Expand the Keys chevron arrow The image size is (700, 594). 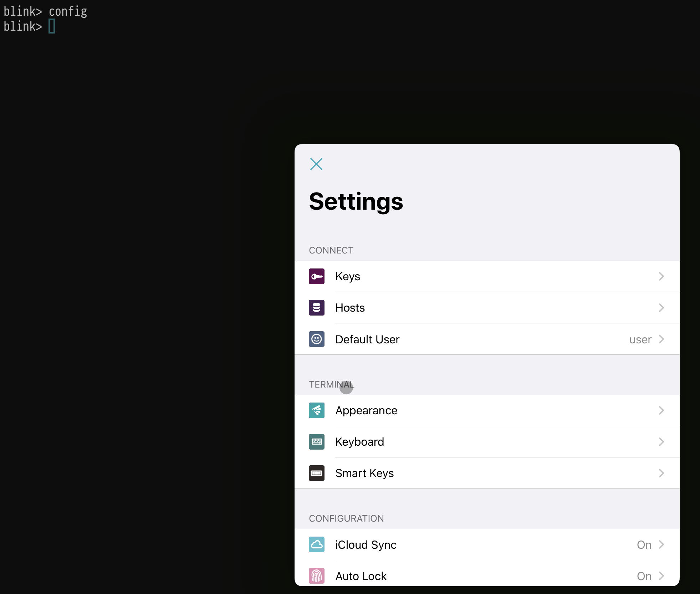point(661,275)
